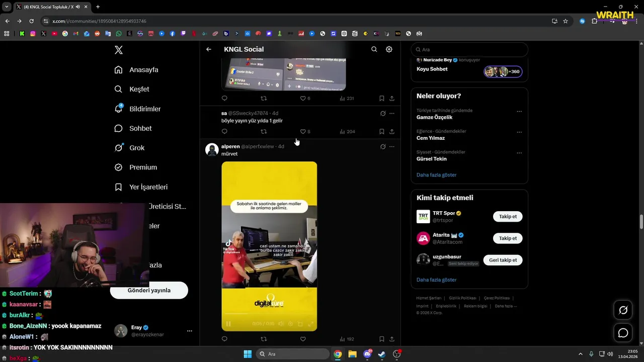644x362 pixels.
Task: Go to Anasayfa home page
Action: (136, 70)
